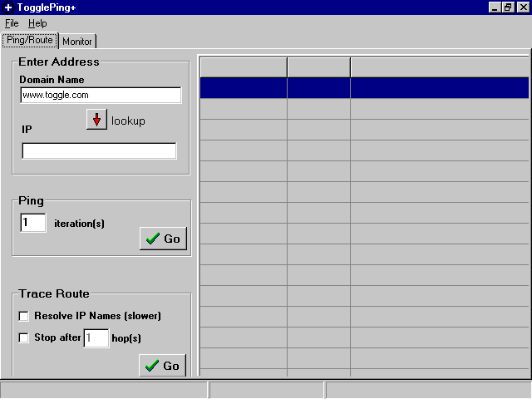Click the red arrow lookup icon

pos(96,121)
